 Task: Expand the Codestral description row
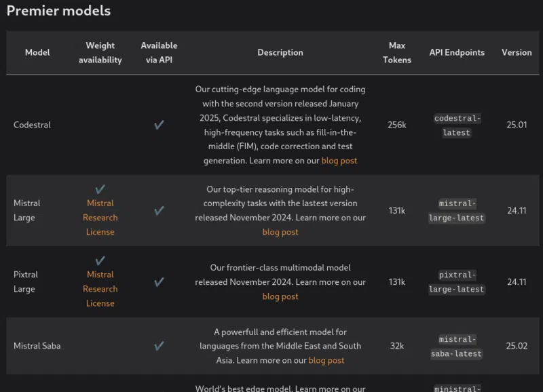(x=280, y=125)
